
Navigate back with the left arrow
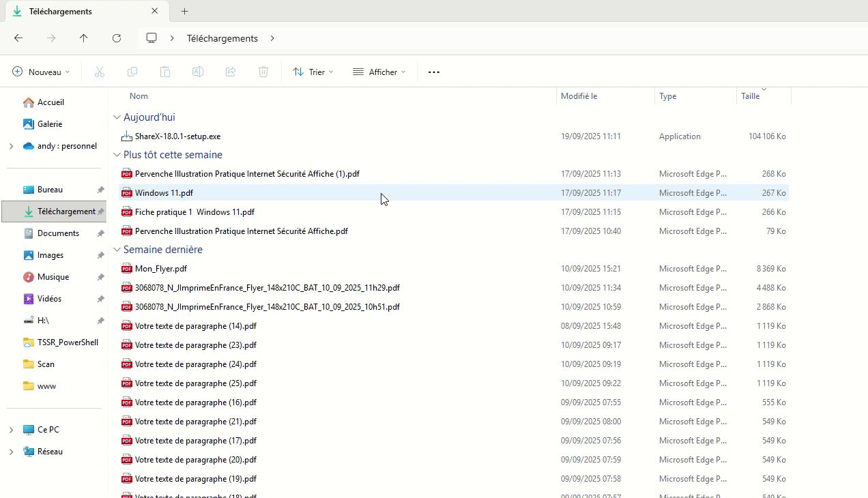point(18,38)
